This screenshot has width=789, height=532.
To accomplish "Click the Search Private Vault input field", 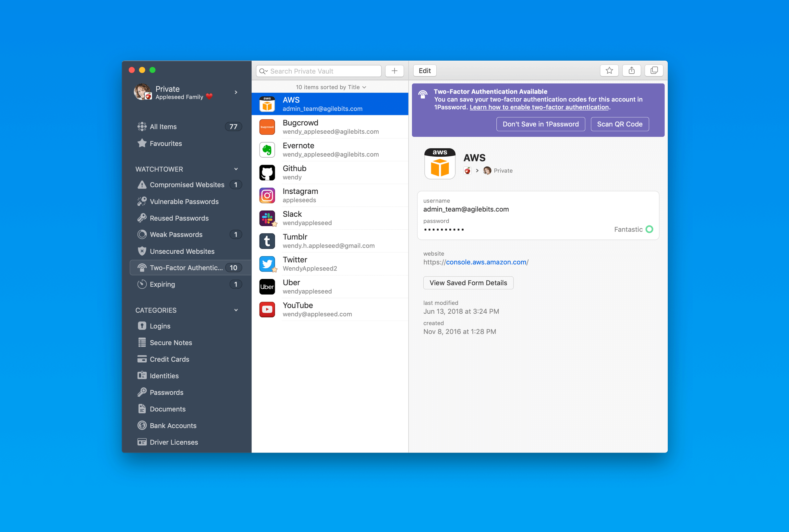I will 318,71.
